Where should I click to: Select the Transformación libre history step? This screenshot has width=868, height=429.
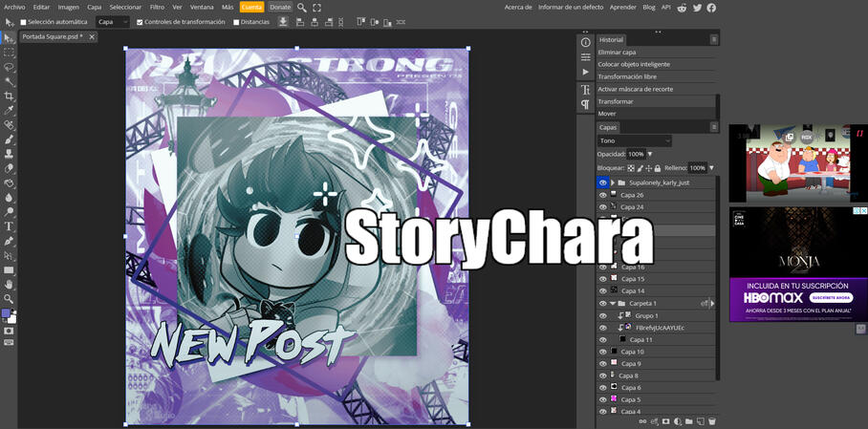point(627,76)
